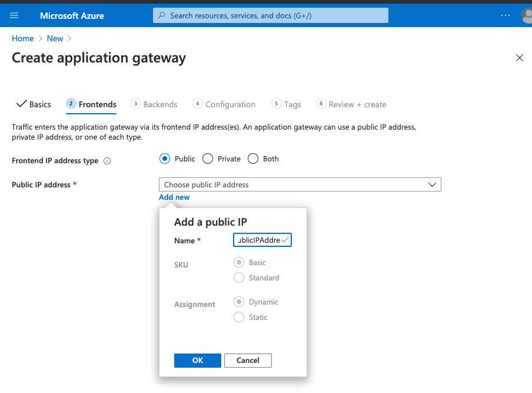
Task: Close the Create application gateway page
Action: pos(520,58)
